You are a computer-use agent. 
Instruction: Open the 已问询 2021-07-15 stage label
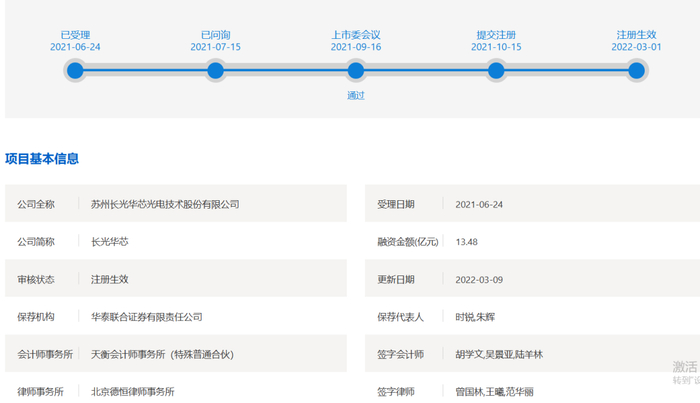pos(215,41)
